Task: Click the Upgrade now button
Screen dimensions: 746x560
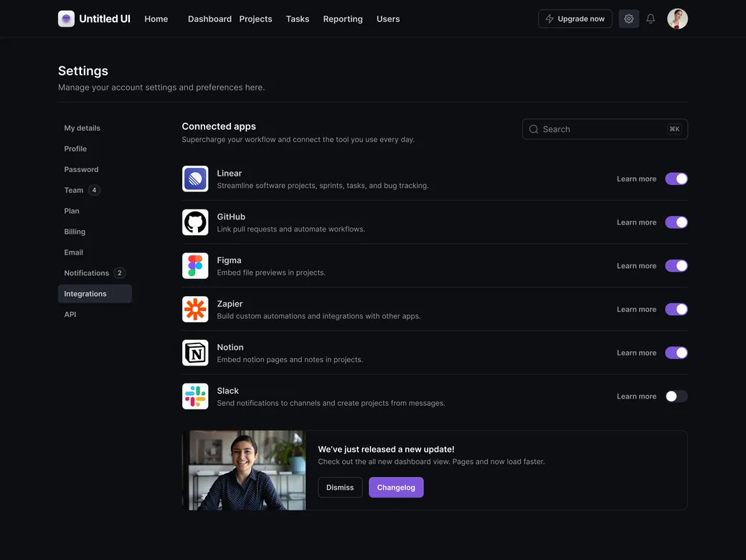Action: [575, 19]
